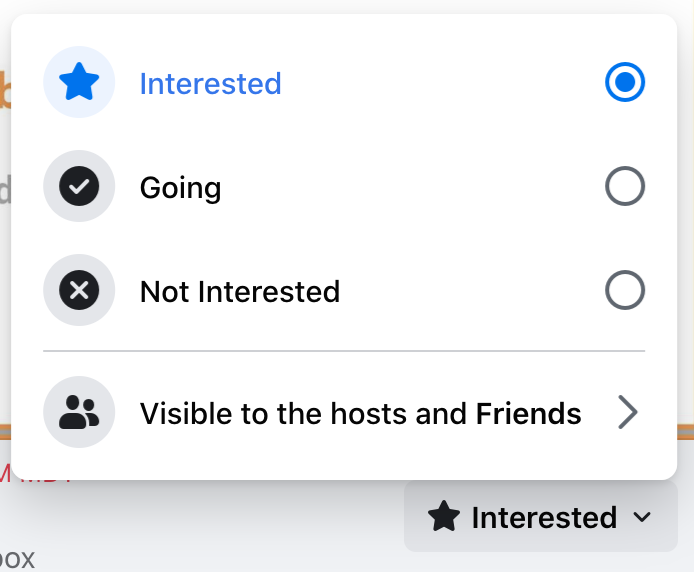This screenshot has width=694, height=572.
Task: Select the Going radio button
Action: point(625,187)
